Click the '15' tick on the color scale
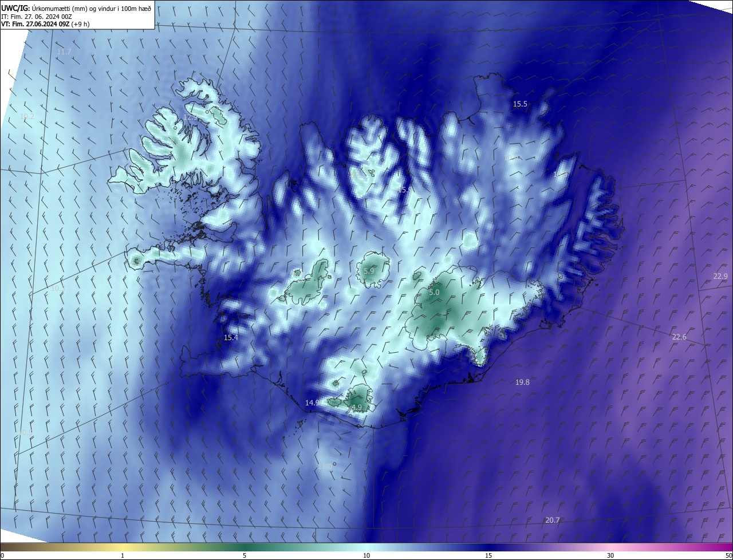The image size is (733, 560). (x=488, y=555)
